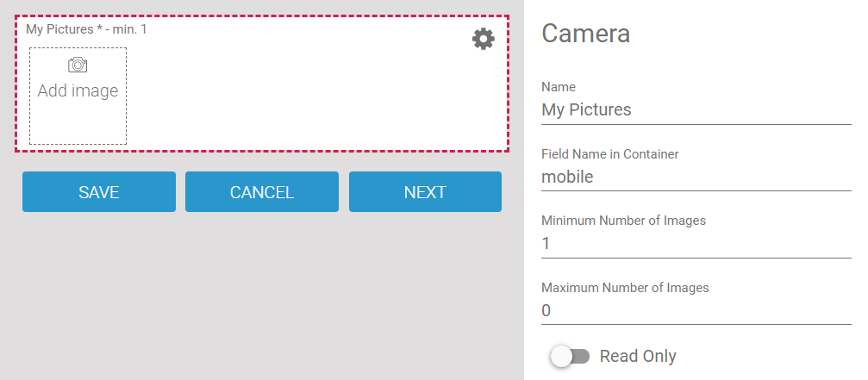868x380 pixels.
Task: Go forward with the NEXT button
Action: pyautogui.click(x=425, y=192)
